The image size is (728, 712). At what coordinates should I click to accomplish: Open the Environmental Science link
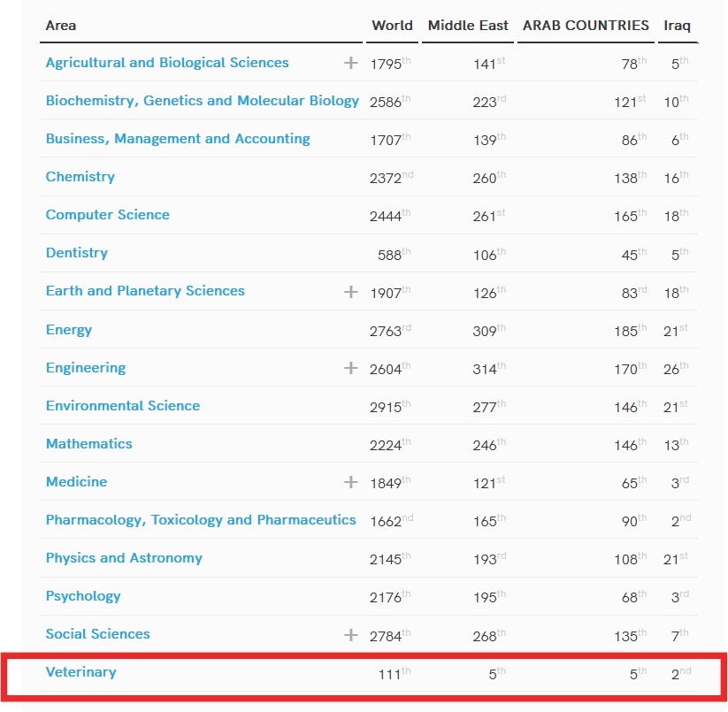(123, 406)
